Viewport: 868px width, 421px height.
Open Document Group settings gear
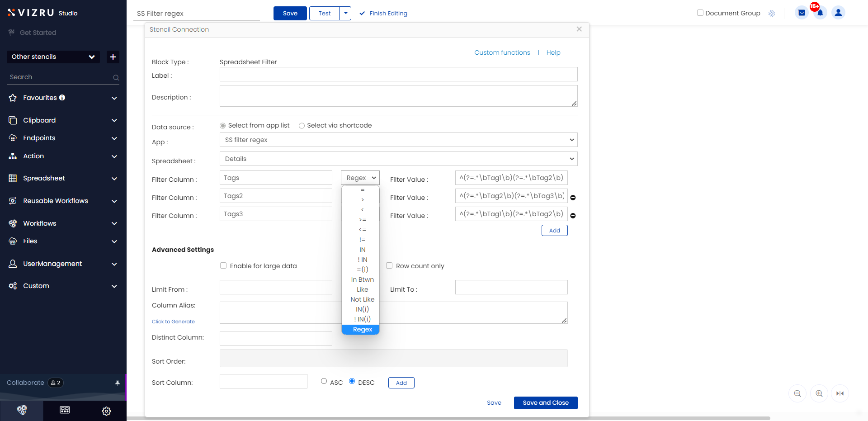tap(772, 14)
